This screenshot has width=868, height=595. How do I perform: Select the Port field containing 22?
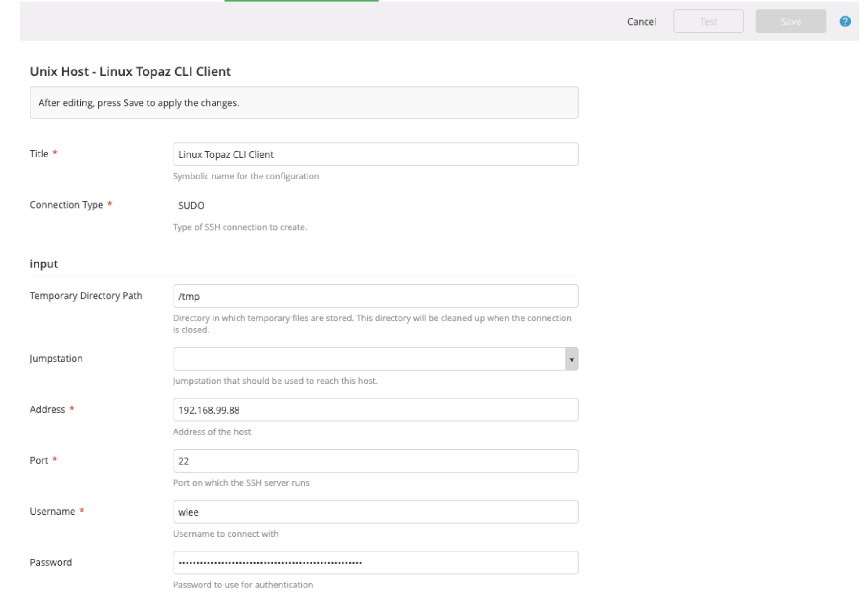pyautogui.click(x=376, y=461)
